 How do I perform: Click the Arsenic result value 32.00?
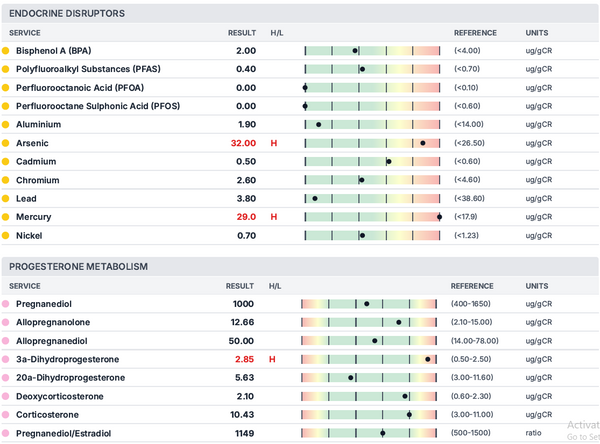pyautogui.click(x=243, y=143)
